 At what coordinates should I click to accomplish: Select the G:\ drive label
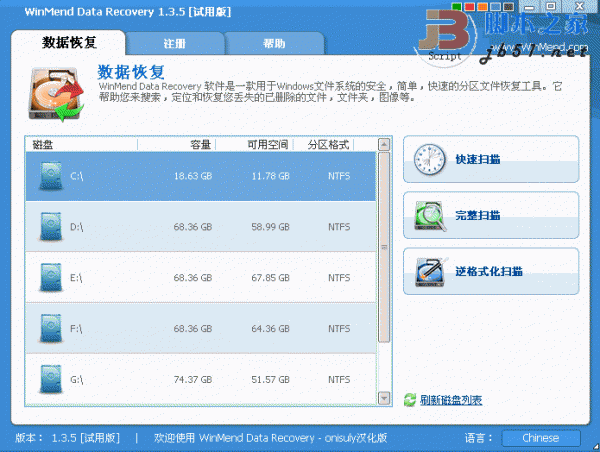click(x=77, y=380)
